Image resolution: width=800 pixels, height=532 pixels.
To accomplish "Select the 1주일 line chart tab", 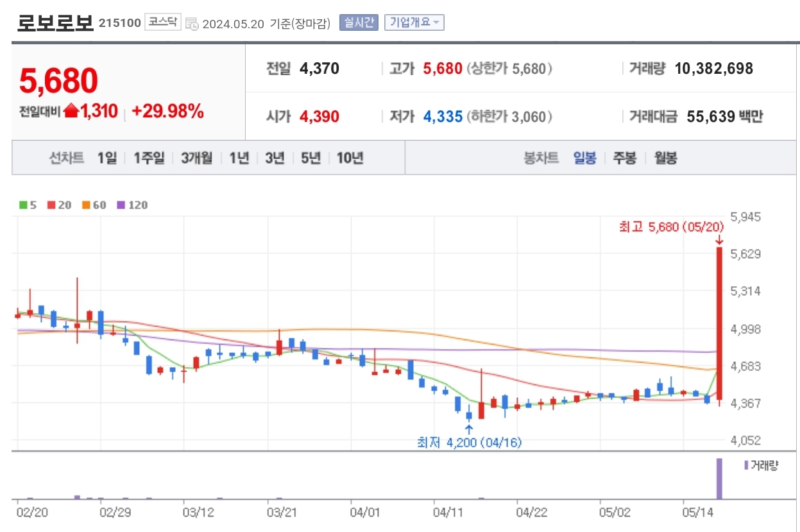I will click(149, 158).
